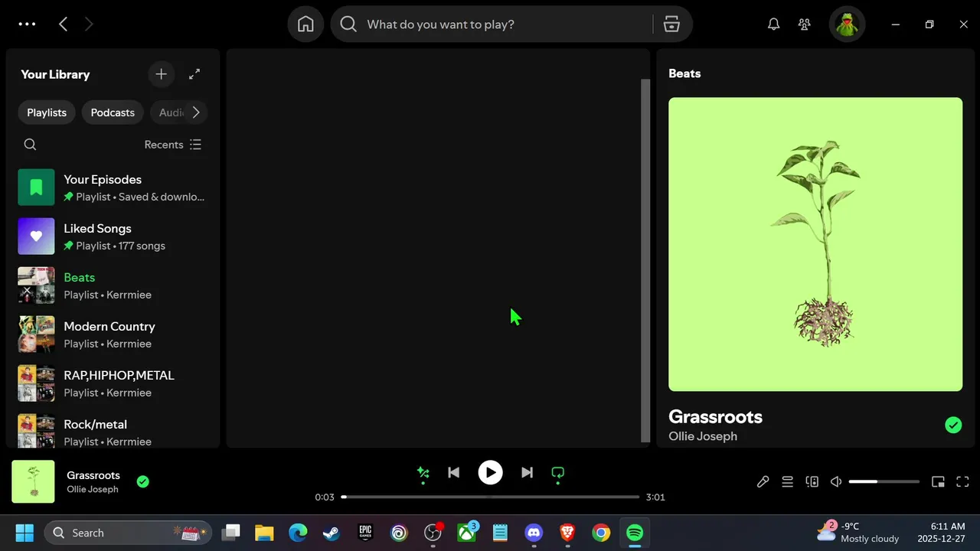Open the Windows Start menu

pos(24,533)
